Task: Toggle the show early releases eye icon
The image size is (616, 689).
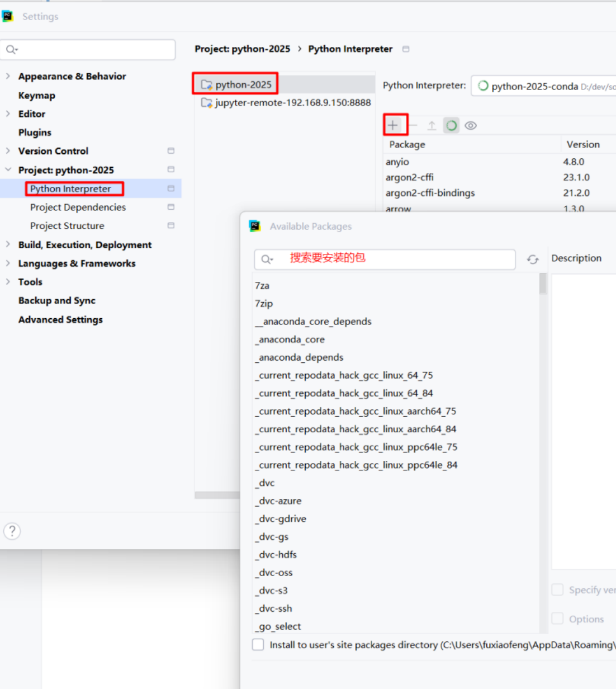Action: (471, 125)
